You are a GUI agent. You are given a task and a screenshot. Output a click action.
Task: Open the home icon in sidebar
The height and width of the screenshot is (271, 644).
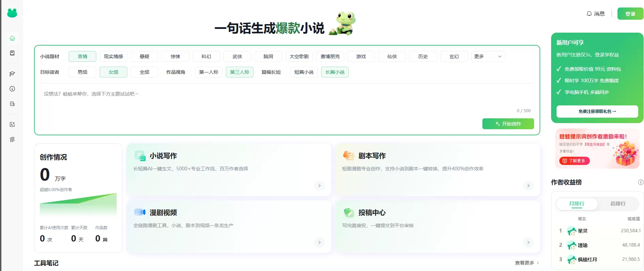click(x=12, y=38)
